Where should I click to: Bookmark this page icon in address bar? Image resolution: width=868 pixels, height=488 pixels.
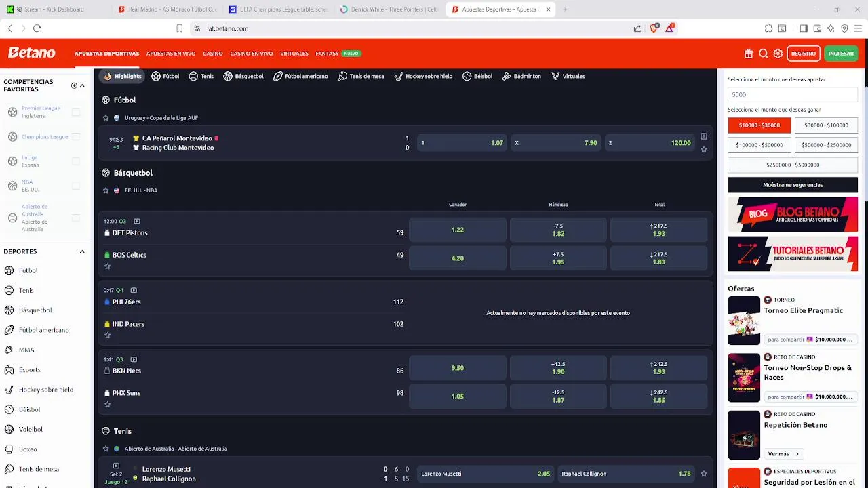pos(179,28)
